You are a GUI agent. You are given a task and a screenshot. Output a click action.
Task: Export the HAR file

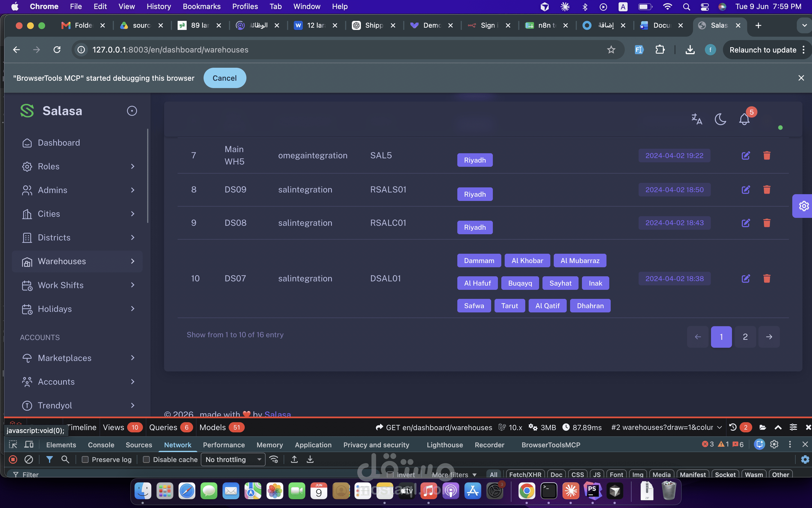[x=310, y=459]
